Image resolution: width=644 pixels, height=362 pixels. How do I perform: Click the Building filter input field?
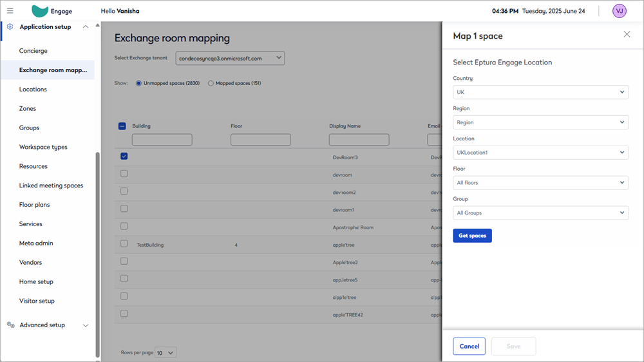click(162, 140)
